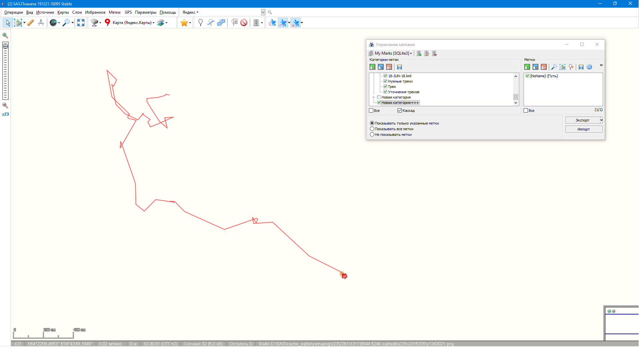Screen dimensions: 644x355
Task: Expand the Новая категория tree node
Action: point(374,97)
